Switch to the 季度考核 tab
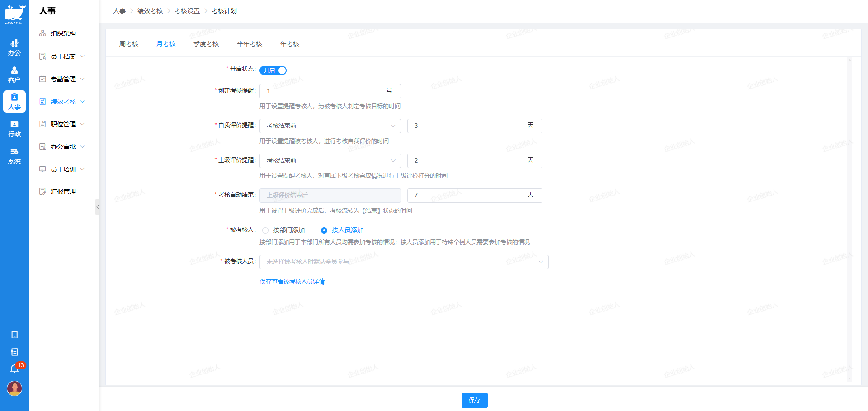The image size is (868, 411). 206,44
